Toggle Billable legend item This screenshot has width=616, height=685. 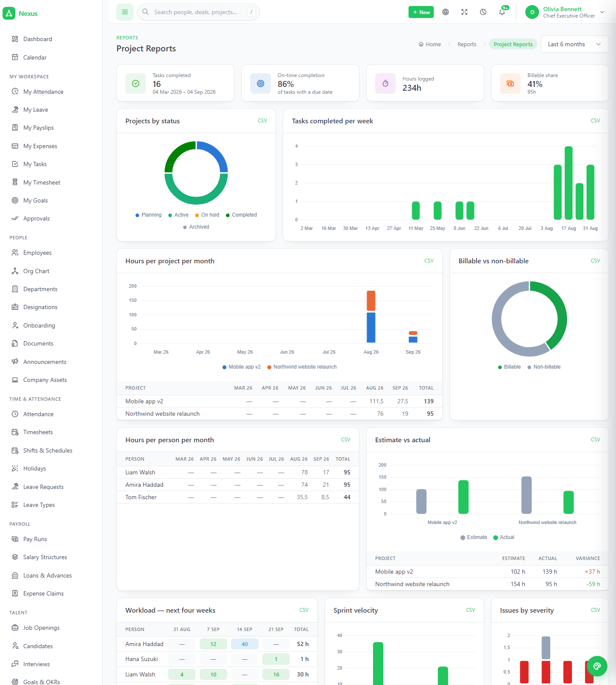(x=509, y=367)
